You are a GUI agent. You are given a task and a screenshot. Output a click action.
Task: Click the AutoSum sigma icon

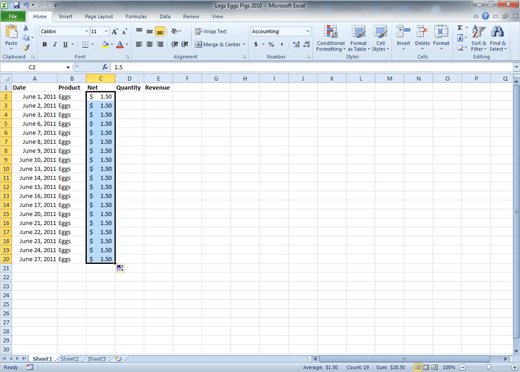[460, 28]
